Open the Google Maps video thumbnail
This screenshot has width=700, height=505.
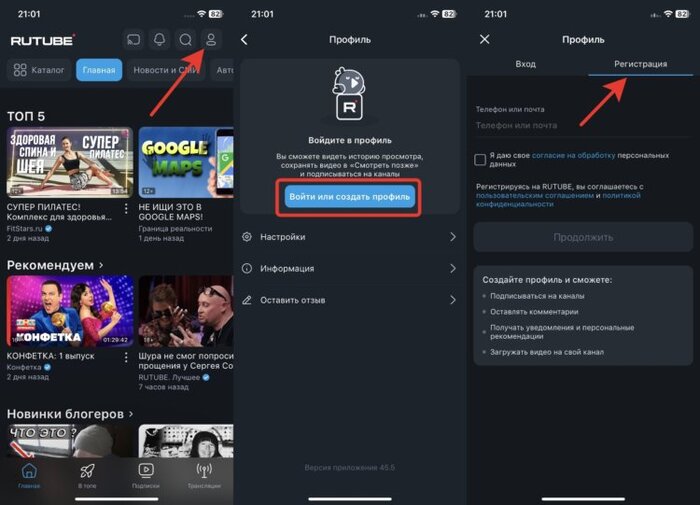[186, 162]
